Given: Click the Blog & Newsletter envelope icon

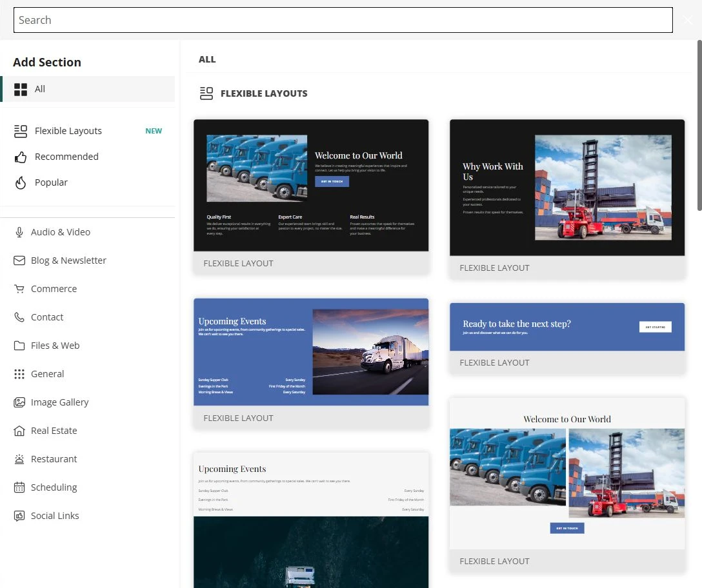Looking at the screenshot, I should (19, 260).
